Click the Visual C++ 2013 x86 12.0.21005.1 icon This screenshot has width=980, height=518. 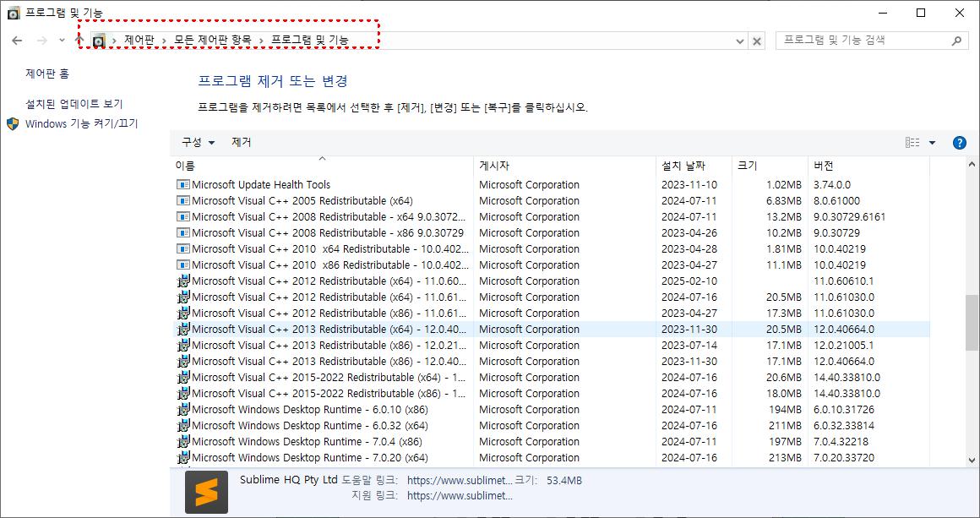coord(183,345)
